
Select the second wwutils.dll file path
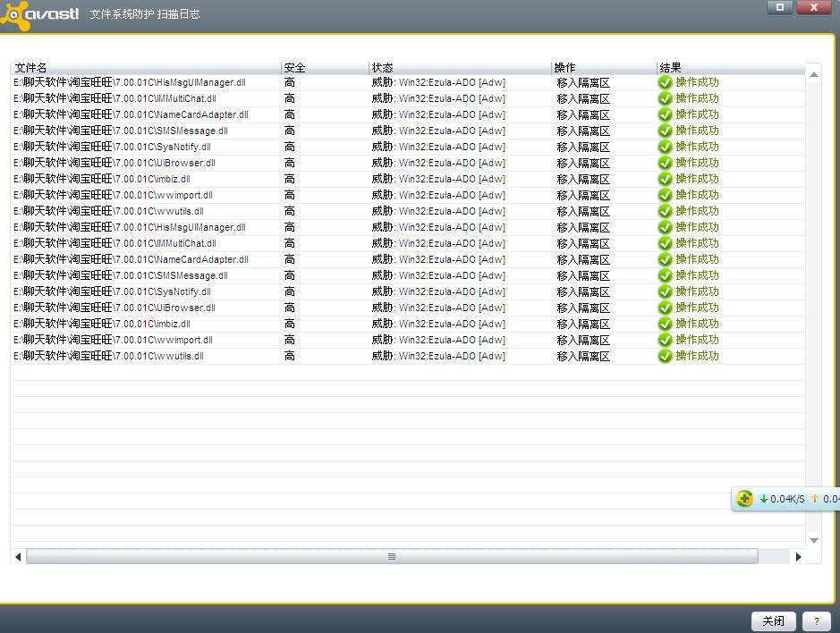[x=108, y=356]
